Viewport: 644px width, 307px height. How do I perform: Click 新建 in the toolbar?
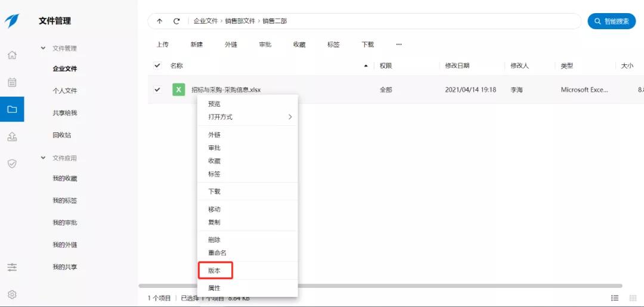pos(197,44)
